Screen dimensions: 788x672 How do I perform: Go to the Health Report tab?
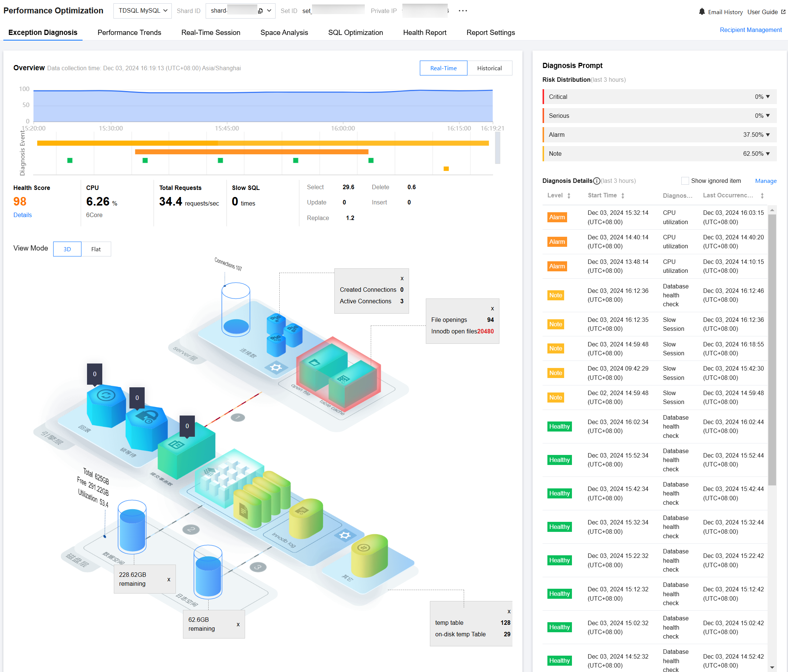[x=424, y=33]
